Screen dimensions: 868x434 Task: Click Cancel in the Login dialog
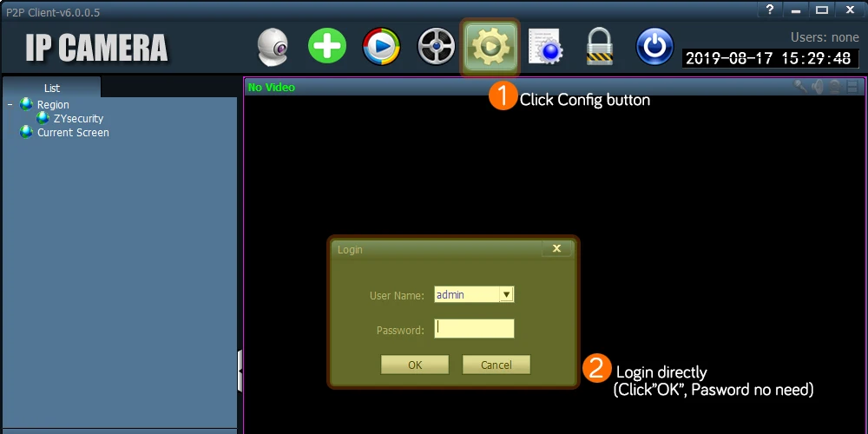click(496, 365)
